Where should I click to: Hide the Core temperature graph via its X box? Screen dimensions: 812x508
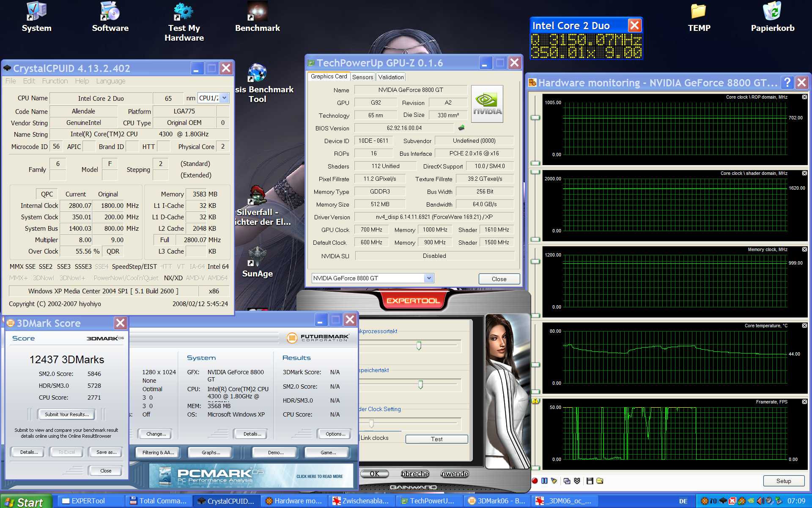pyautogui.click(x=804, y=326)
